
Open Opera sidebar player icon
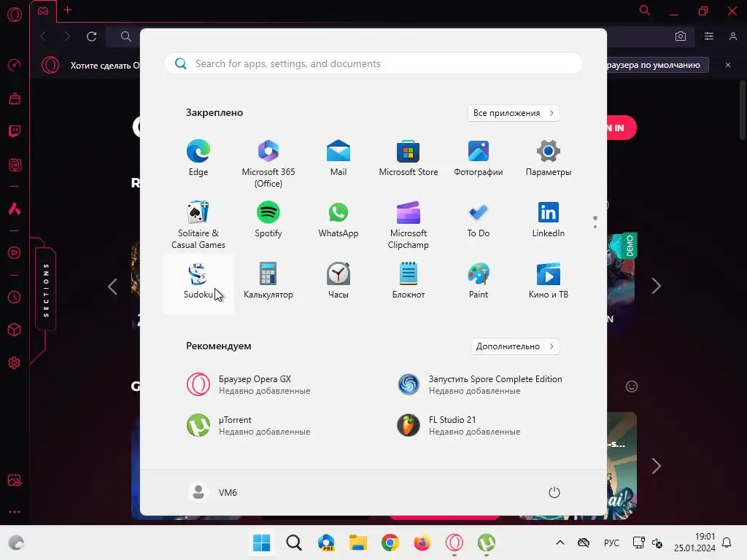(x=15, y=252)
